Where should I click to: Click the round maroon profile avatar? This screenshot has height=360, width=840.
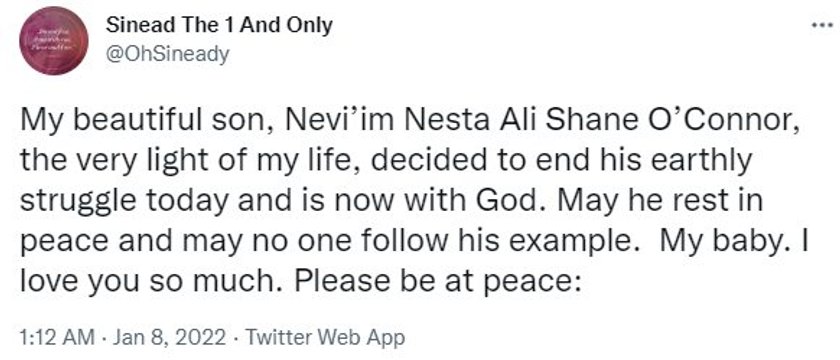pyautogui.click(x=54, y=41)
